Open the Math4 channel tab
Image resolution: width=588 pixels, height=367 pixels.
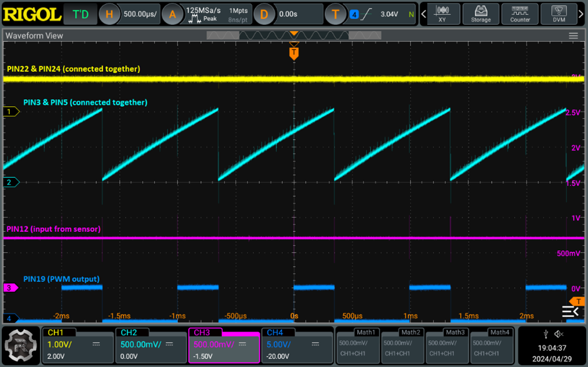[x=492, y=345]
